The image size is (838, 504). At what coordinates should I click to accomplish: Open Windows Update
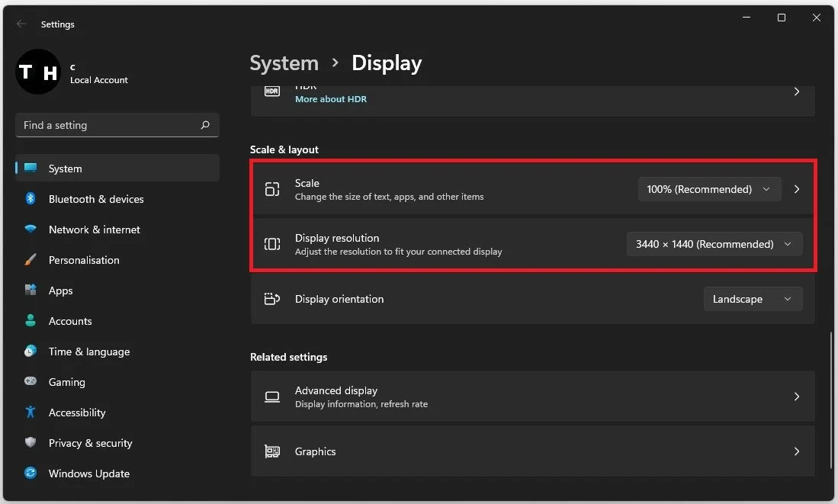117,473
